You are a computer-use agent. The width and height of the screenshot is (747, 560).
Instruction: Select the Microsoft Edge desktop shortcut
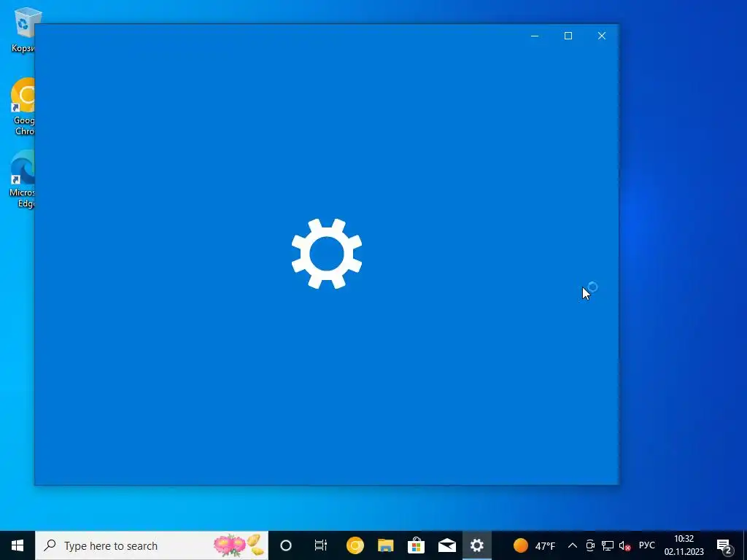tap(22, 179)
